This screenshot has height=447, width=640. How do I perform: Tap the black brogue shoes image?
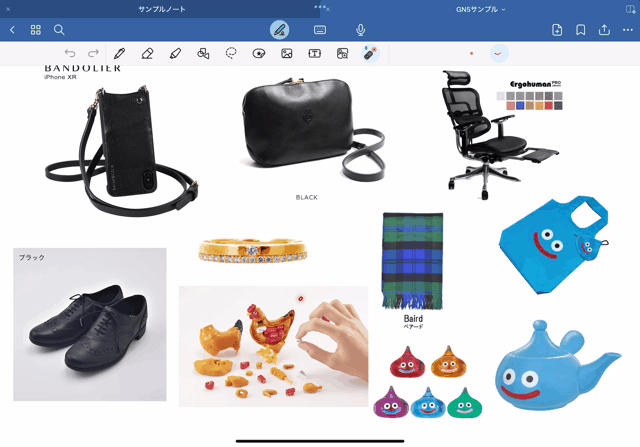pyautogui.click(x=90, y=324)
